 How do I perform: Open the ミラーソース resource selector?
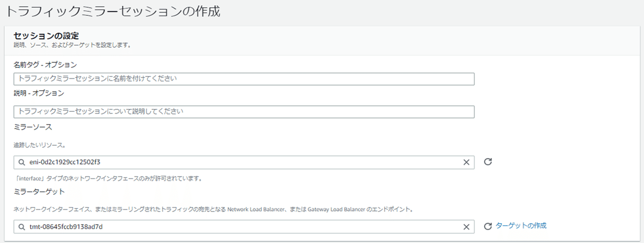tap(241, 162)
